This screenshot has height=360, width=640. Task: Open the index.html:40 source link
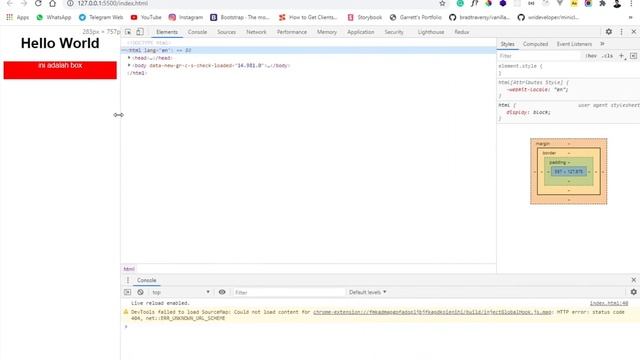coord(609,303)
